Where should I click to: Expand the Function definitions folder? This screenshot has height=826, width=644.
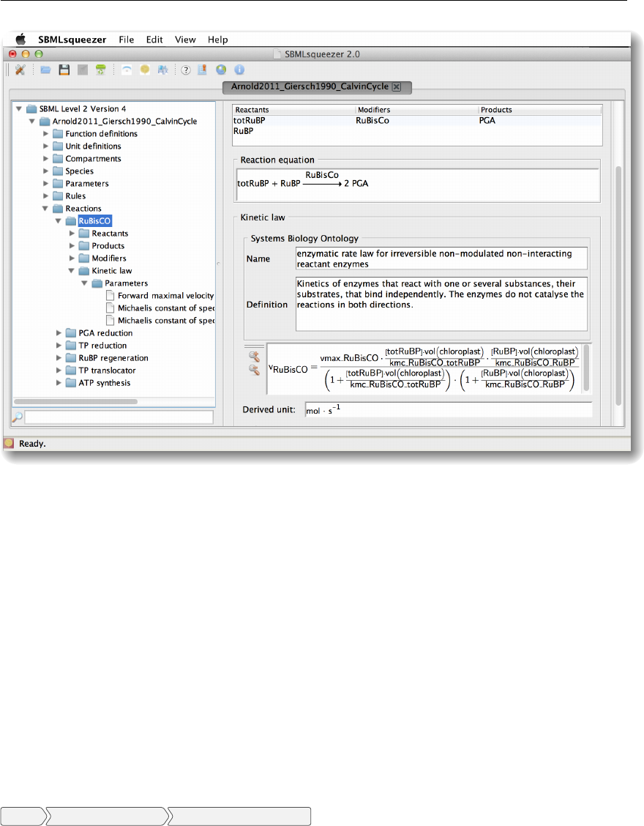(x=46, y=134)
